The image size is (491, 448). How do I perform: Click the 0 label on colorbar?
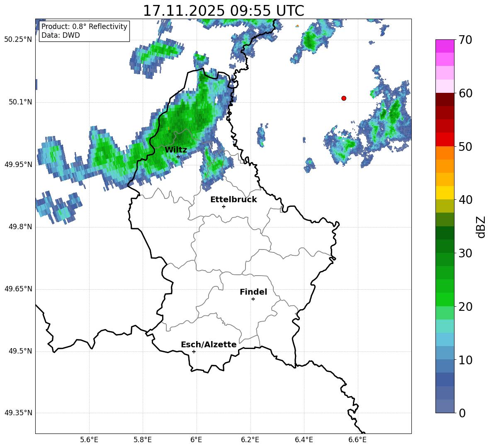462,413
